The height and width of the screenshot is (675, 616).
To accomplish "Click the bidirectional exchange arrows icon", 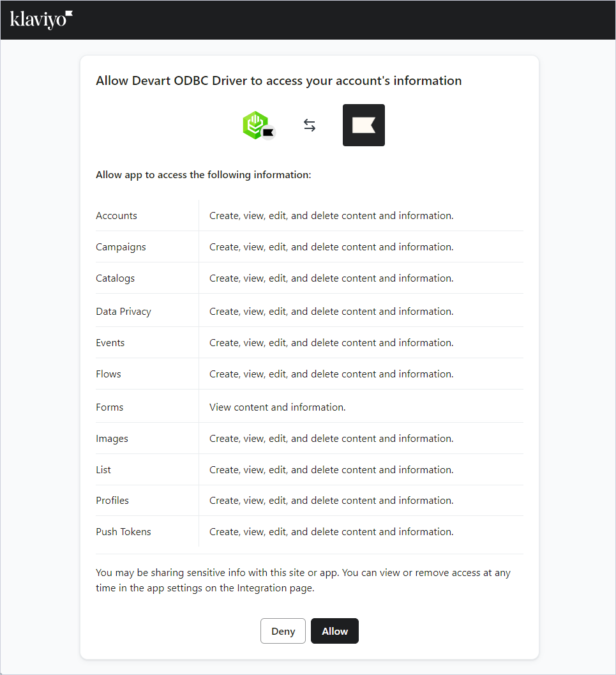I will pyautogui.click(x=310, y=125).
